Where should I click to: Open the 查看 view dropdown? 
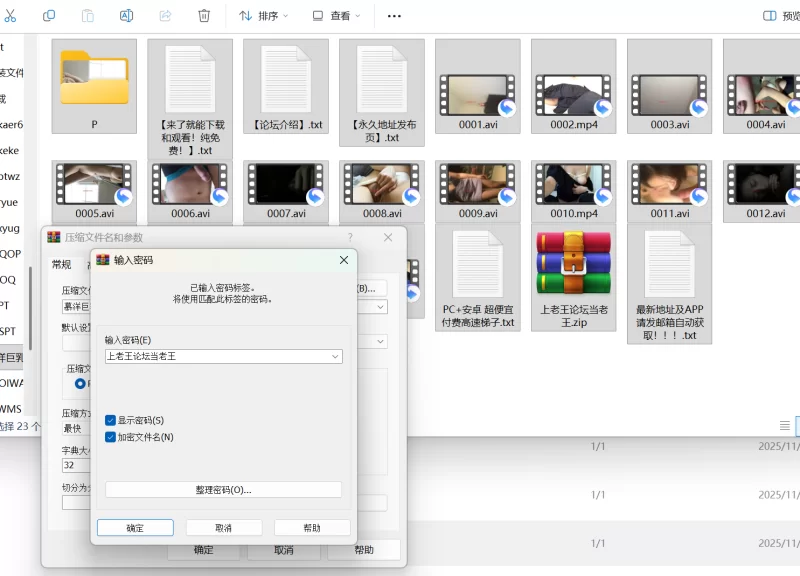tap(336, 16)
